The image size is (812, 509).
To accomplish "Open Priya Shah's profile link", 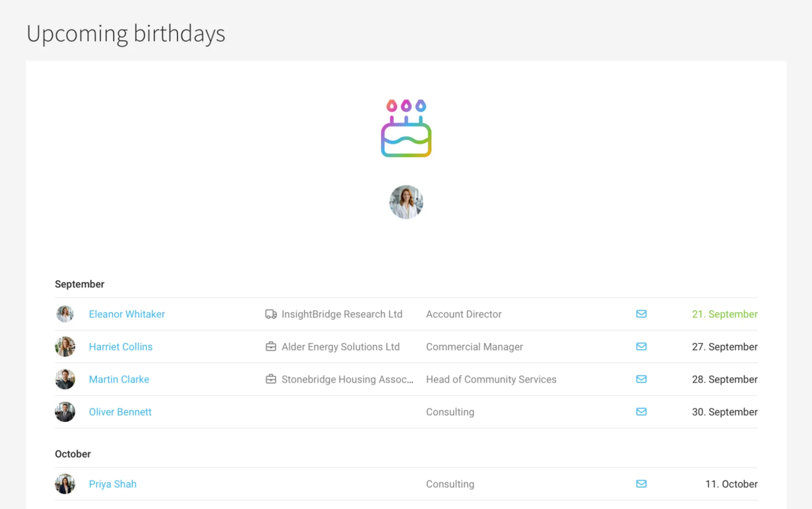I will pos(113,484).
